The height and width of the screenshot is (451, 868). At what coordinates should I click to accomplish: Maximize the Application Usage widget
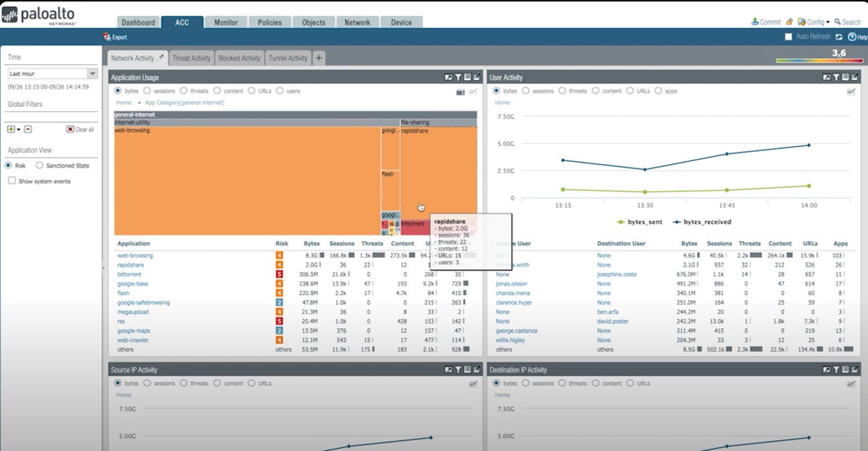pyautogui.click(x=477, y=77)
